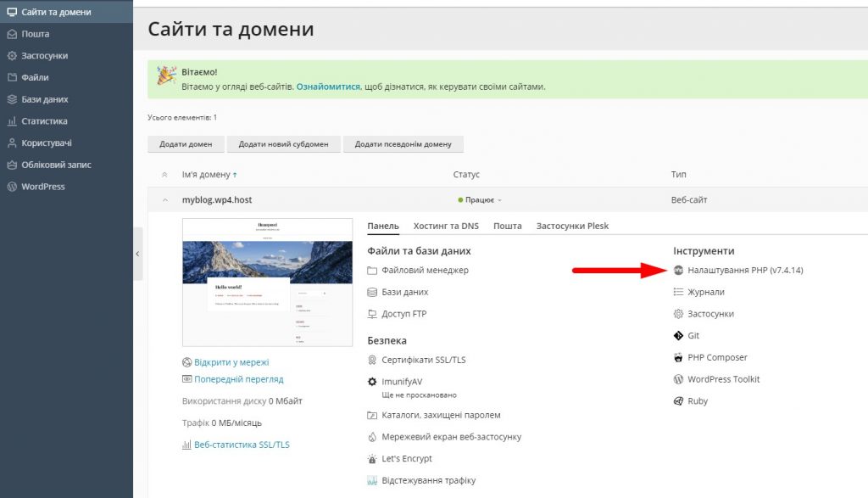868x498 pixels.
Task: Switch to the Пошта tab
Action: [508, 226]
